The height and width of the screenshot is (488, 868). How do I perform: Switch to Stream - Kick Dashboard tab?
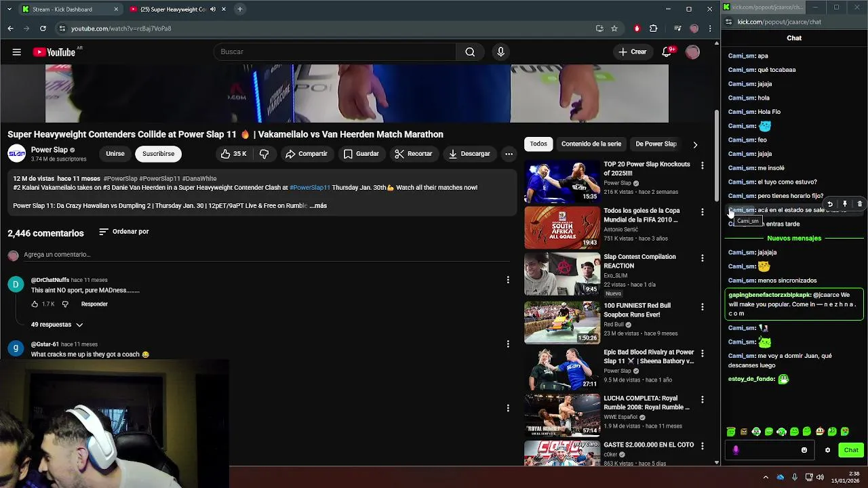[x=70, y=9]
